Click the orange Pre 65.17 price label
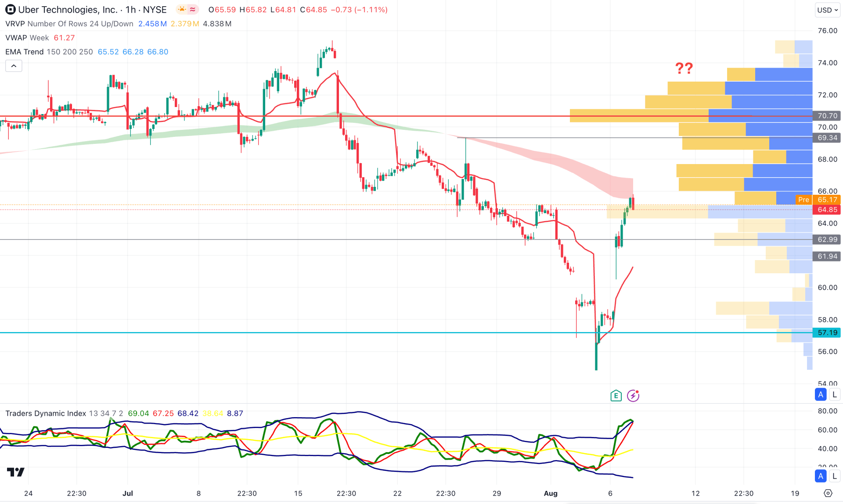 click(818, 200)
